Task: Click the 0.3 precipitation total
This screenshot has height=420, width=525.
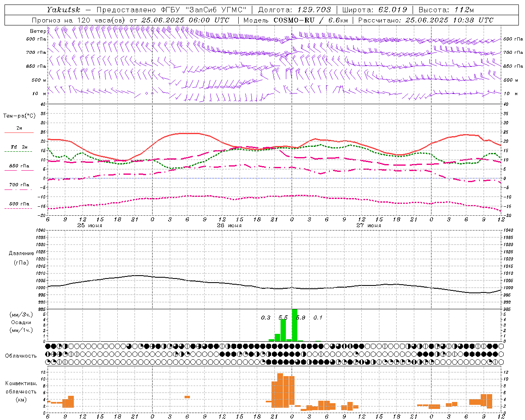Action: [x=266, y=317]
